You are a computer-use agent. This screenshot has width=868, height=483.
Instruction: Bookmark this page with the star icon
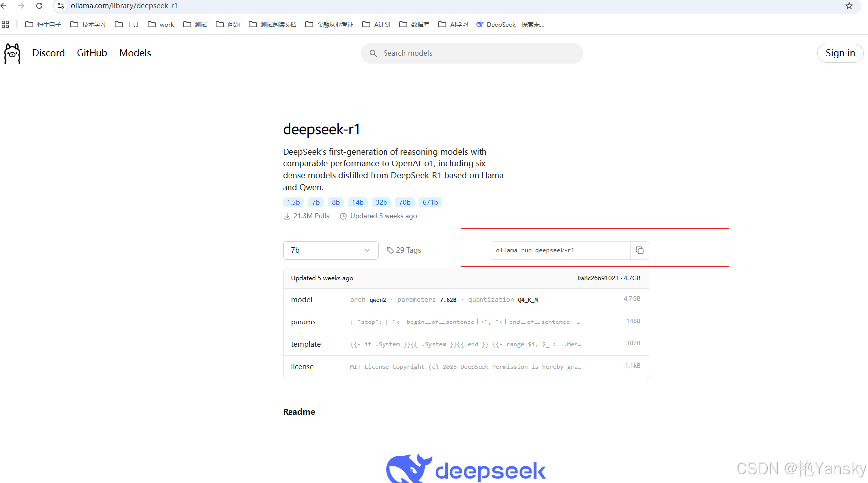[849, 6]
